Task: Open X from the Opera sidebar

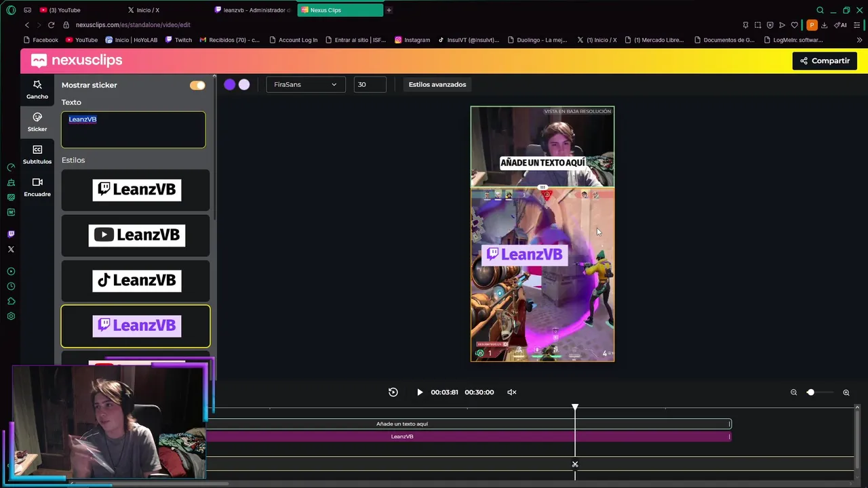Action: tap(11, 249)
